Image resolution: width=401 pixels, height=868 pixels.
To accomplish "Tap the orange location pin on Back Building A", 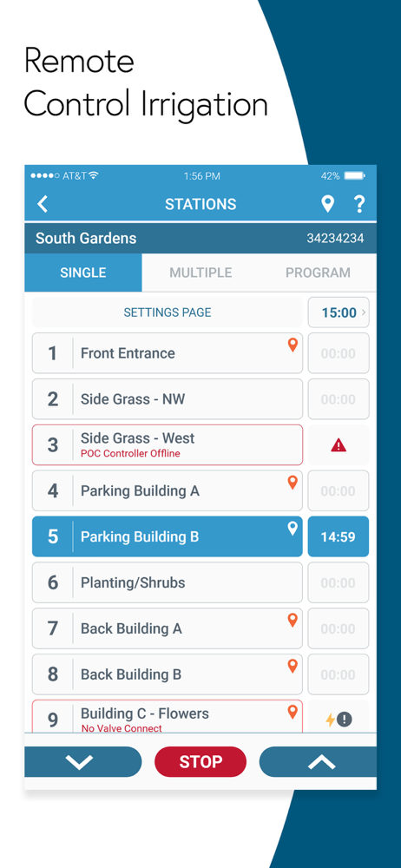I will 293,621.
